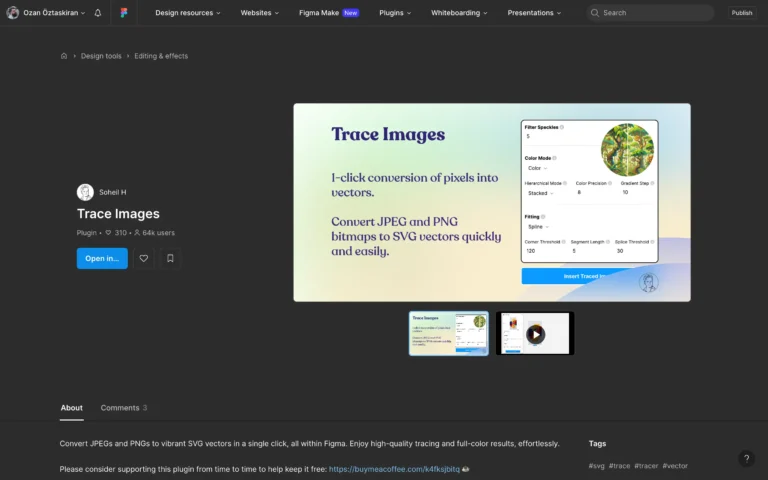This screenshot has height=480, width=768.
Task: Click the Open in... button
Action: [x=102, y=258]
